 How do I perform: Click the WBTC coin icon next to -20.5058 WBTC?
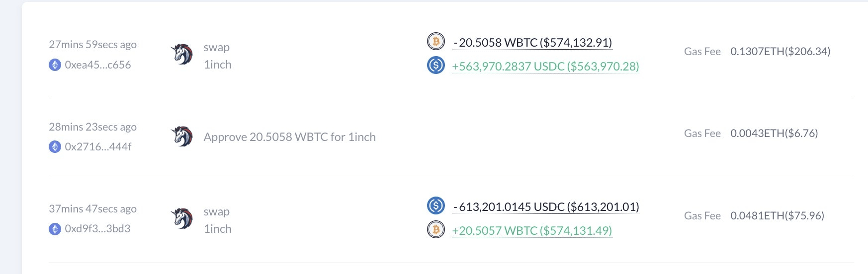436,42
